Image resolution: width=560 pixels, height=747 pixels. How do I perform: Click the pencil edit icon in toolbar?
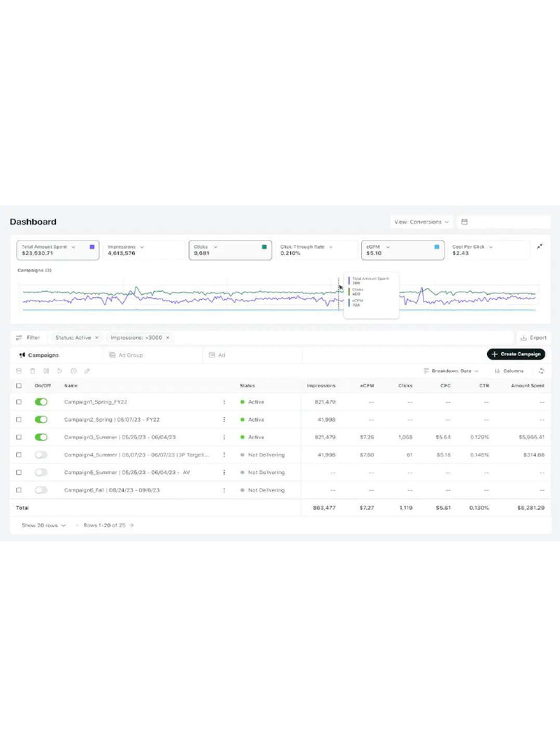coord(87,371)
